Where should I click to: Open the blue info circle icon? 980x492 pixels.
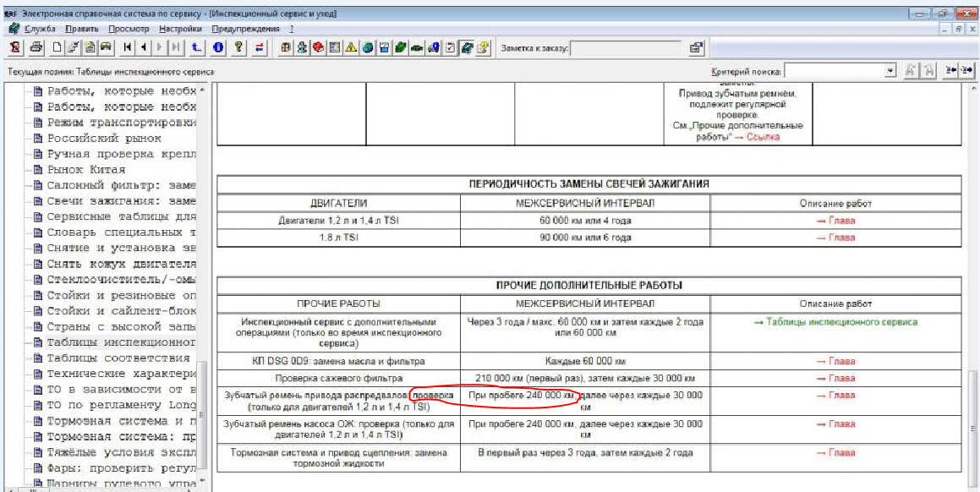218,48
